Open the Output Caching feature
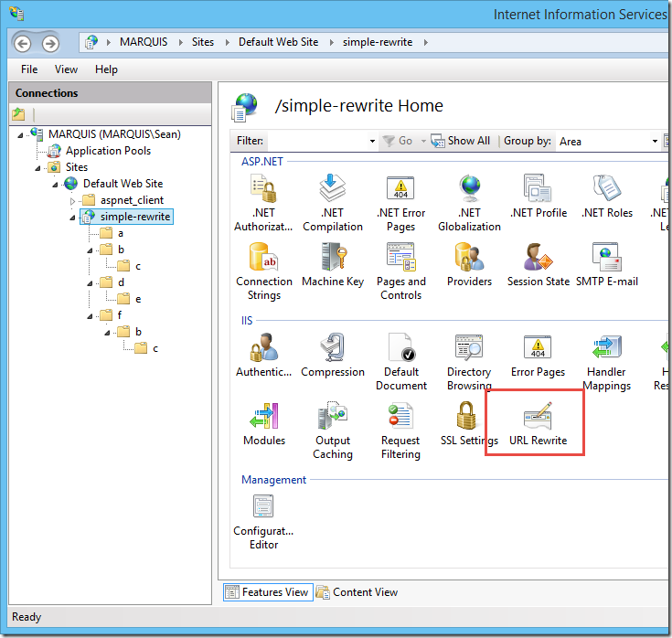Screen dimensions: 672x638 tap(333, 431)
